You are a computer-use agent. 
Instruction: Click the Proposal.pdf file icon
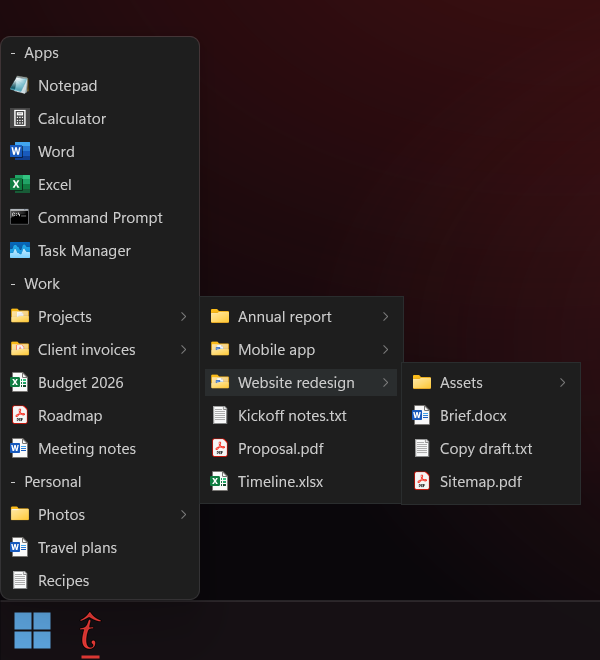point(220,448)
